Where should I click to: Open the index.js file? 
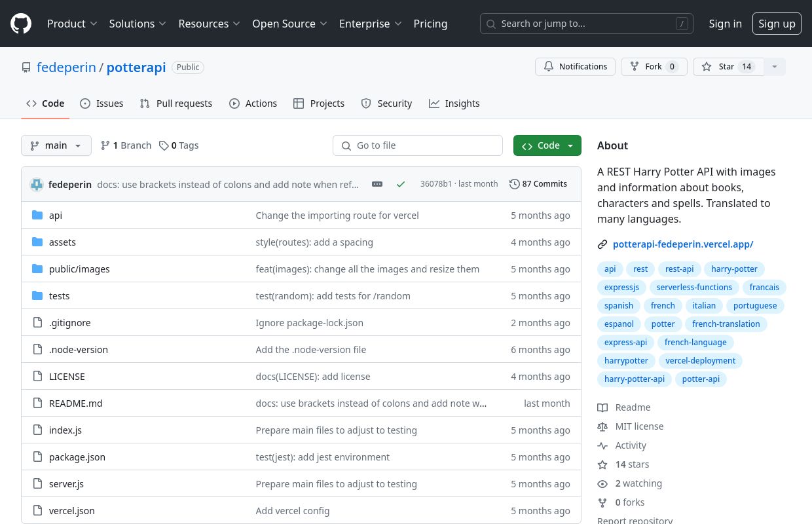[65, 430]
